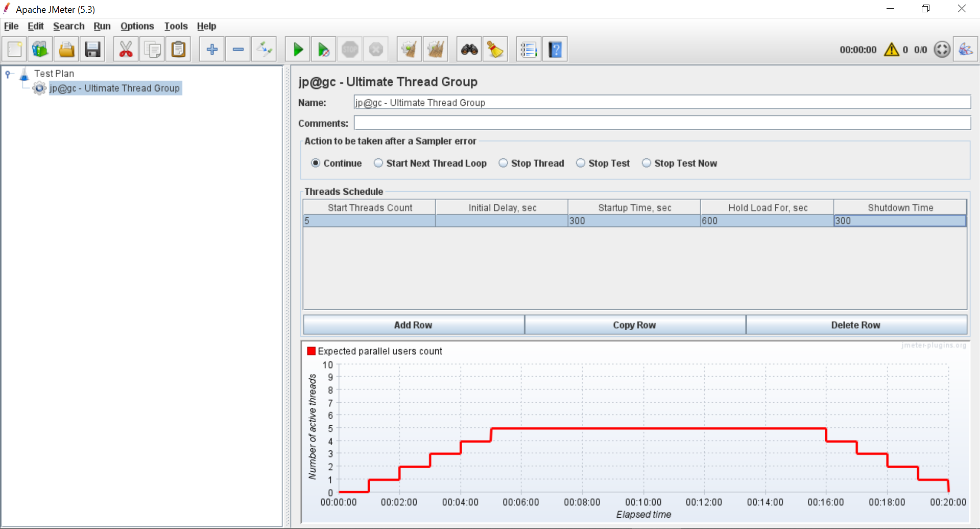Click the Add Row button
Screen dimensions: 980x529
[414, 325]
